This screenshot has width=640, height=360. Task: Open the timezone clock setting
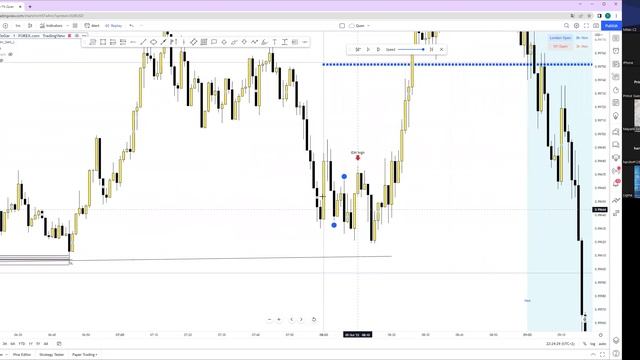560,344
